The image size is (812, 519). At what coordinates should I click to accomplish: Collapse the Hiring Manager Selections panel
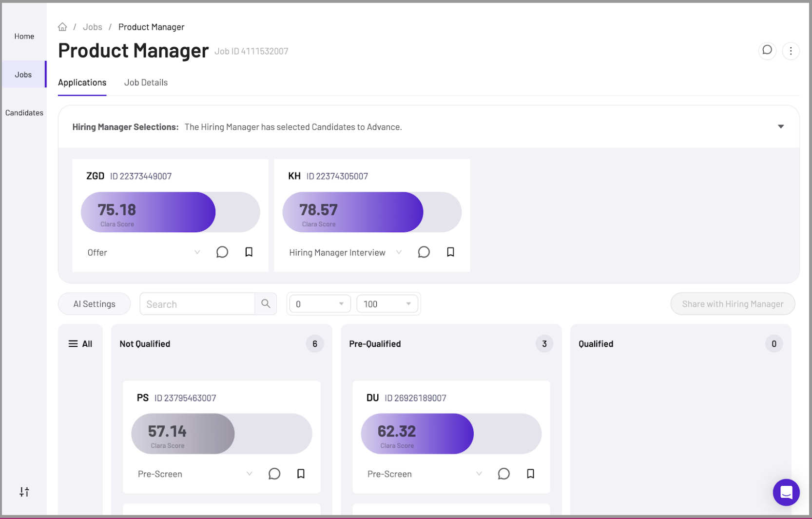(781, 126)
